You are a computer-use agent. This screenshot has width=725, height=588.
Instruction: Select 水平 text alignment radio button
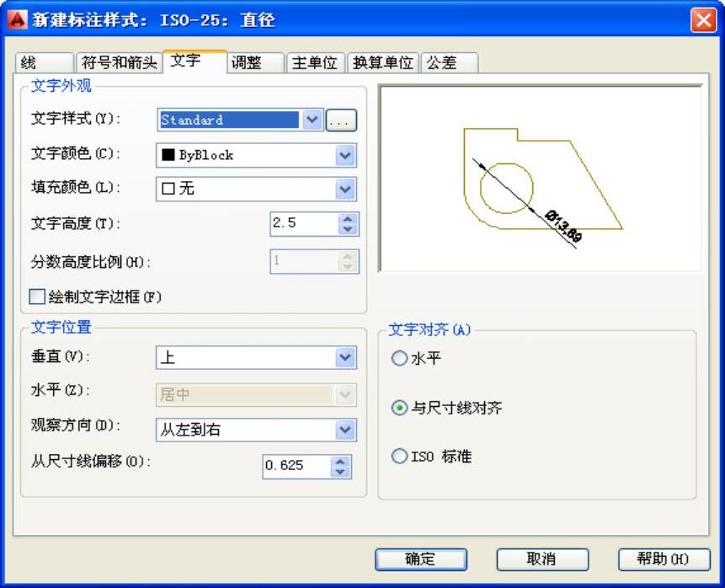399,359
